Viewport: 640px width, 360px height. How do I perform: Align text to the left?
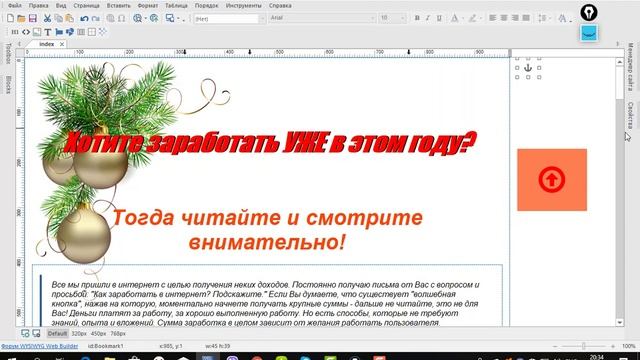[493, 18]
